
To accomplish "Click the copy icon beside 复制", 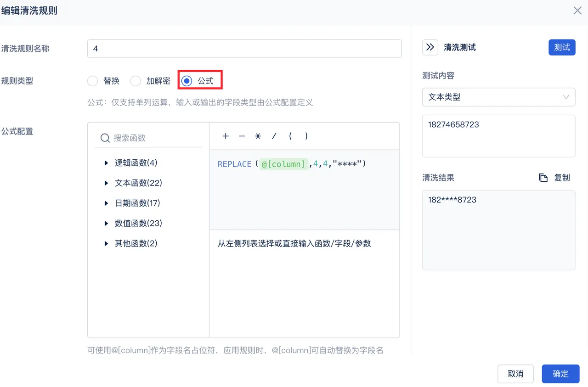I will tap(543, 178).
